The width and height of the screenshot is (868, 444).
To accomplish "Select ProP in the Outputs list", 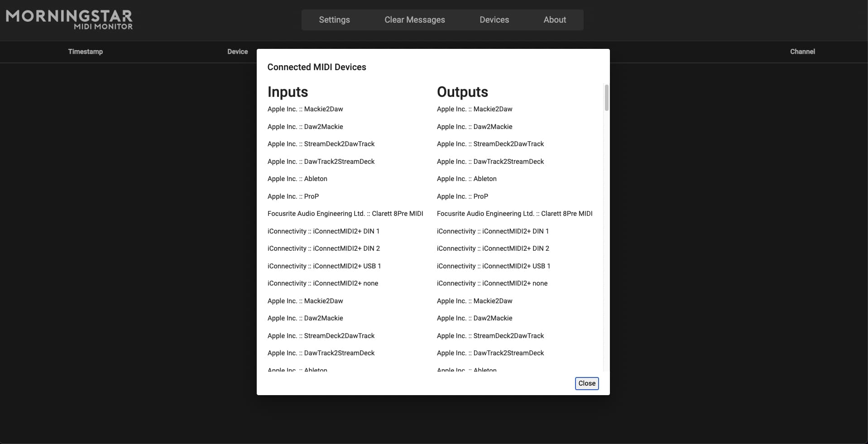I will pyautogui.click(x=463, y=196).
